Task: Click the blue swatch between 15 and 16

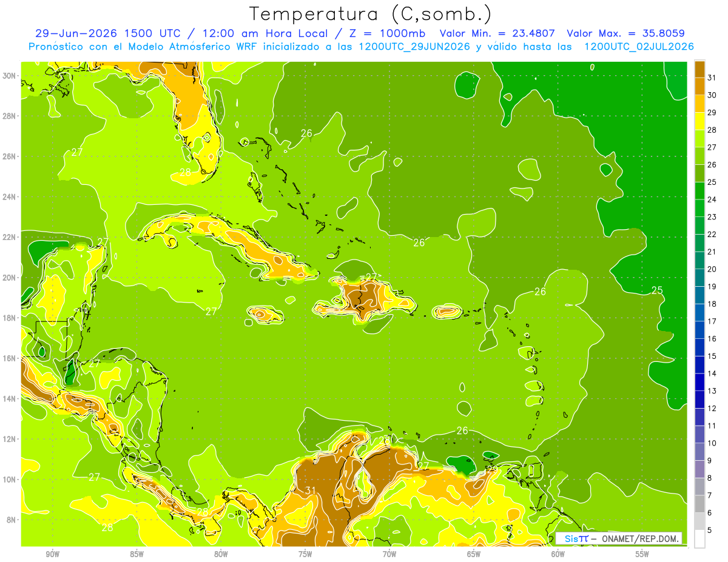Action: point(699,347)
